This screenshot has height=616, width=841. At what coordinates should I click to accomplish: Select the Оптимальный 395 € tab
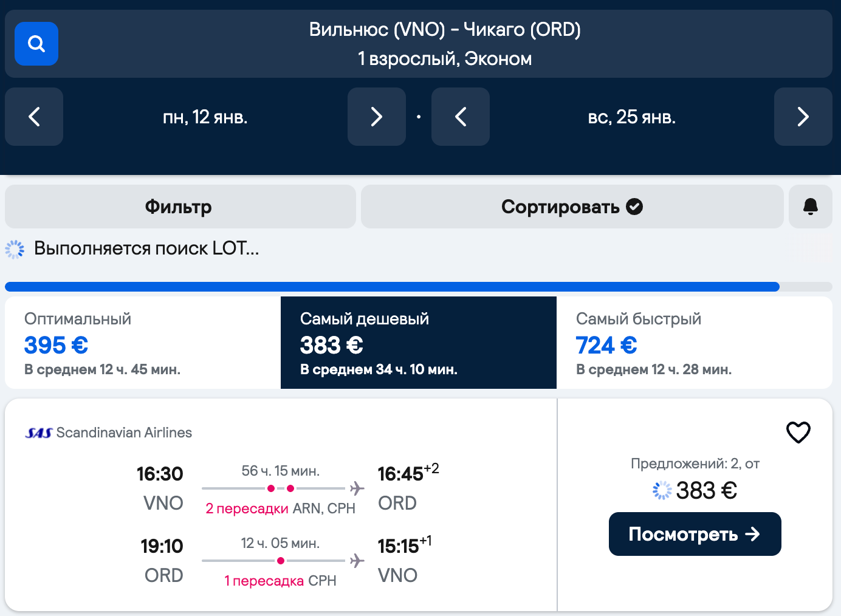[x=143, y=343]
